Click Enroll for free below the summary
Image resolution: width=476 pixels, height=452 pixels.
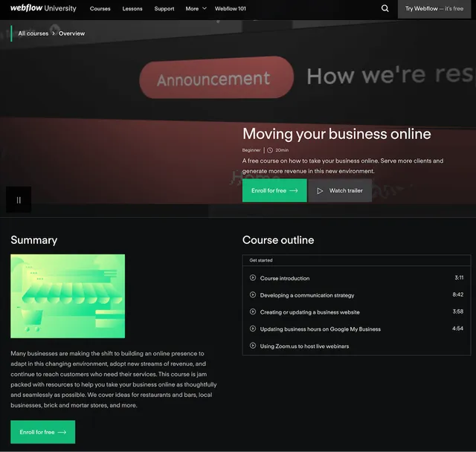point(43,432)
